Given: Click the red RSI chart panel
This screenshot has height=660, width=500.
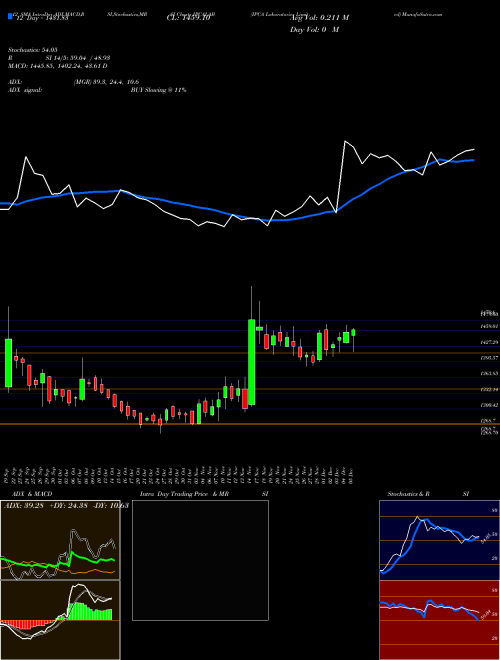Looking at the screenshot, I should click(x=439, y=620).
